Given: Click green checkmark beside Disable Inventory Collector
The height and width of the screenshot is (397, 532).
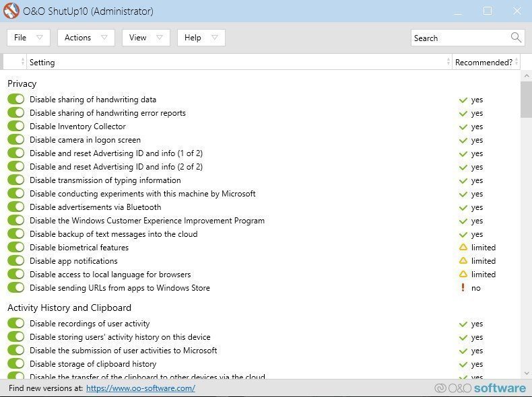Looking at the screenshot, I should tap(463, 127).
